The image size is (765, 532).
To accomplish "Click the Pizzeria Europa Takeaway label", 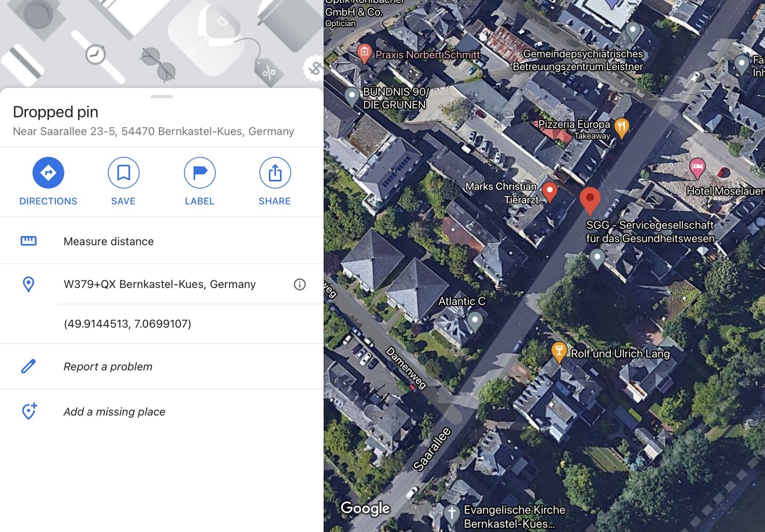I will pyautogui.click(x=574, y=129).
